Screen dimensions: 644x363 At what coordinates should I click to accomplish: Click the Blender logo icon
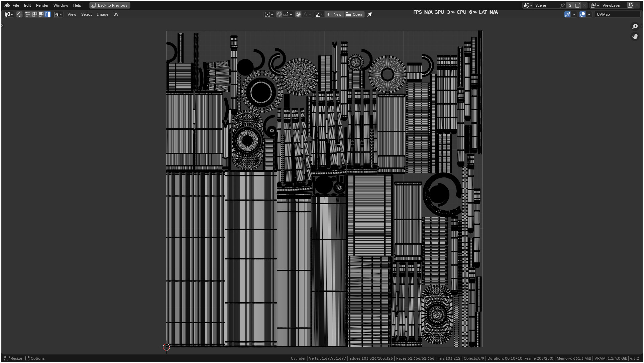[7, 5]
